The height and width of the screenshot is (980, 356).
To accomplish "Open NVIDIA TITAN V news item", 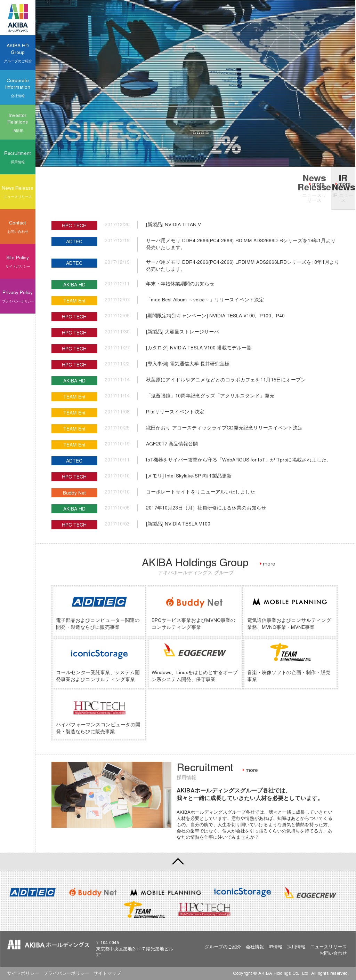I will 173,224.
